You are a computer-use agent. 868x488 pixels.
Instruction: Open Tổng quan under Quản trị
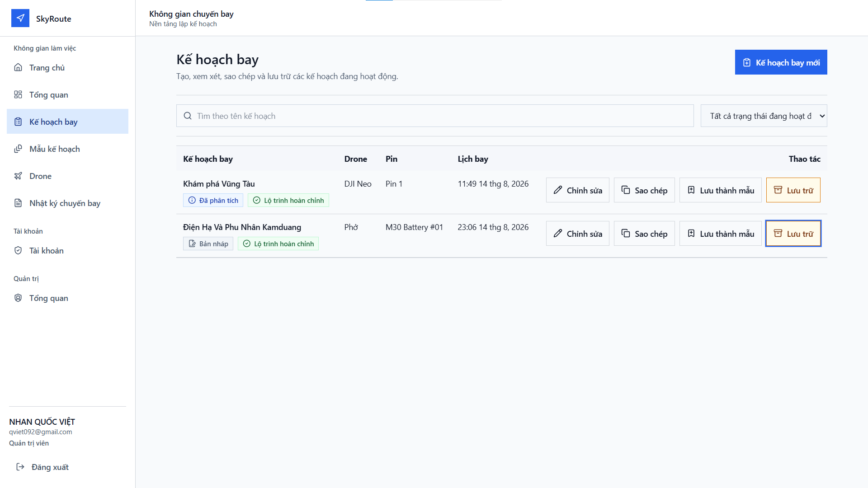pos(67,298)
